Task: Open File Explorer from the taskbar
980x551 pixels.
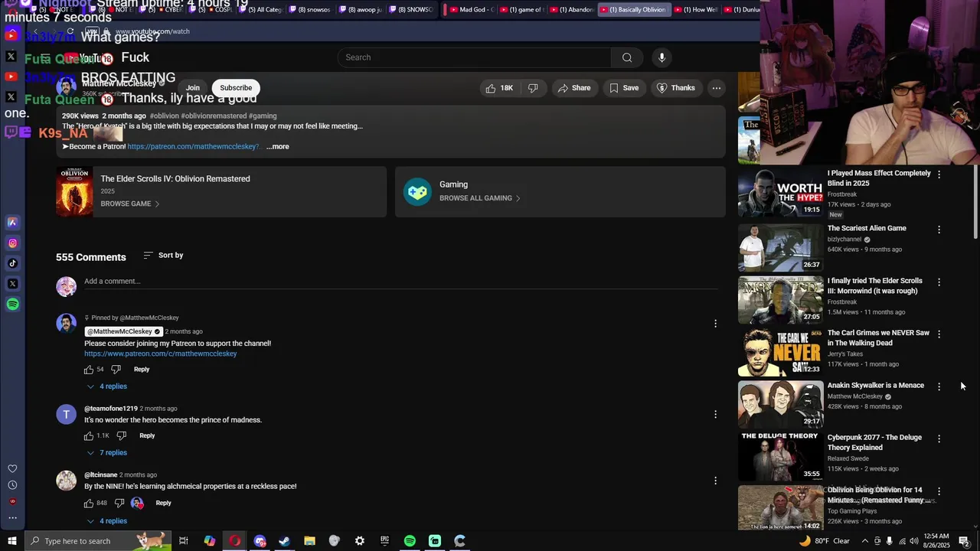Action: (309, 541)
